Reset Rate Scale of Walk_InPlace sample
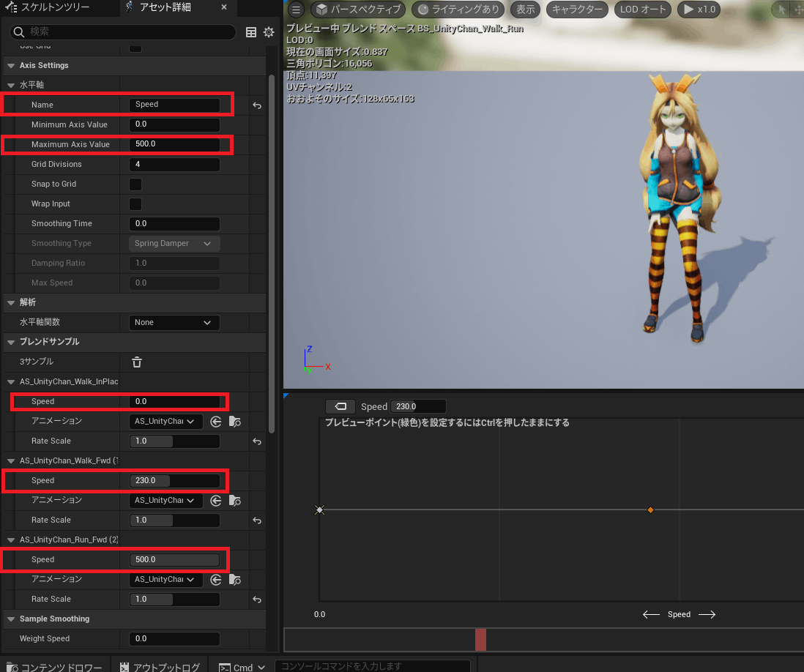 [257, 441]
